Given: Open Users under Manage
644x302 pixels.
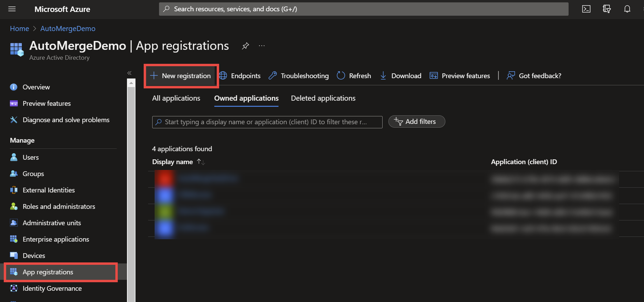Looking at the screenshot, I should (31, 157).
